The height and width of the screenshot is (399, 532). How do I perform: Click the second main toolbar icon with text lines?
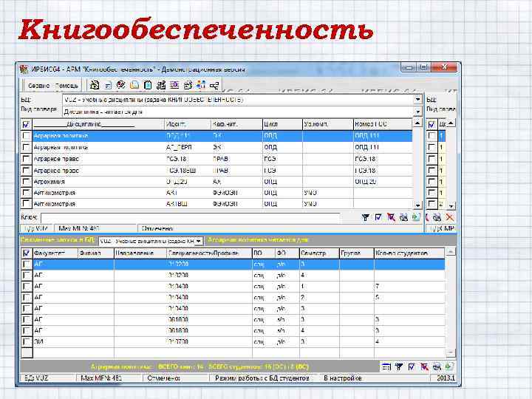(x=108, y=85)
